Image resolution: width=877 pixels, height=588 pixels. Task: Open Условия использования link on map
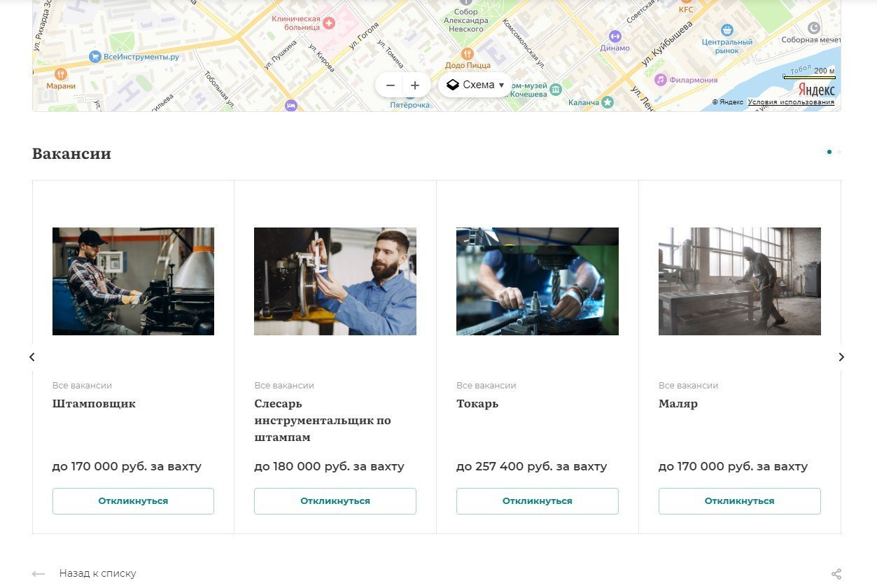[x=791, y=102]
